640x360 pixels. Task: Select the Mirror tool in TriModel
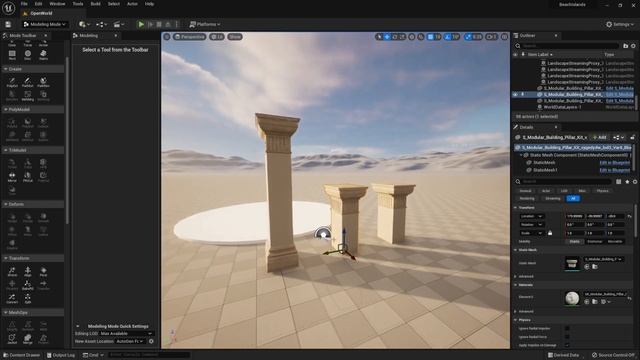(x=12, y=177)
